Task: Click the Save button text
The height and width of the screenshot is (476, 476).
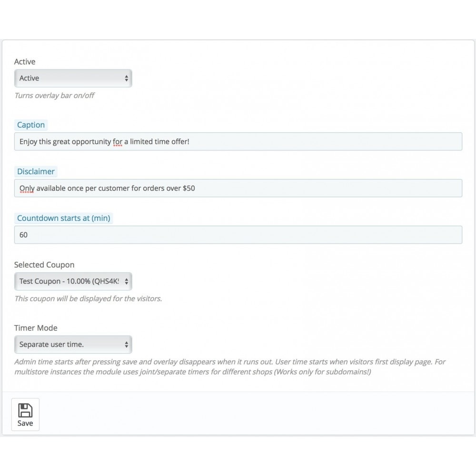Action: pos(25,423)
